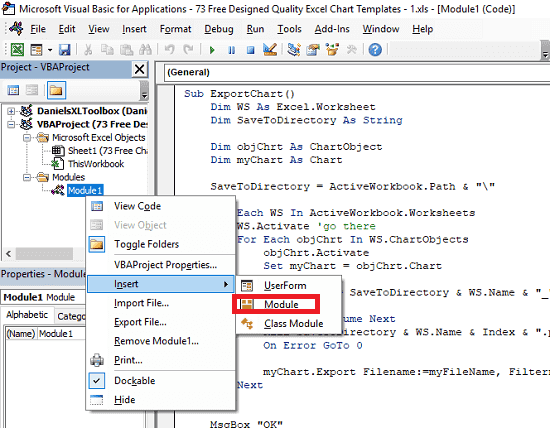This screenshot has height=428, width=550.
Task: Click the View Code icon in the Project pane
Action: pos(13,91)
